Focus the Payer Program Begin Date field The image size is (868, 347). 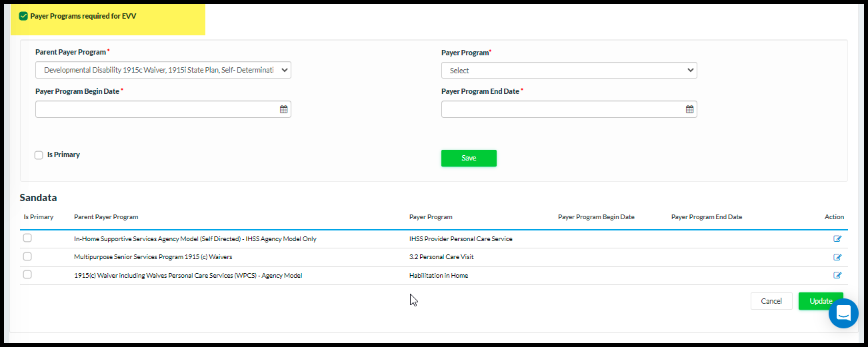157,109
